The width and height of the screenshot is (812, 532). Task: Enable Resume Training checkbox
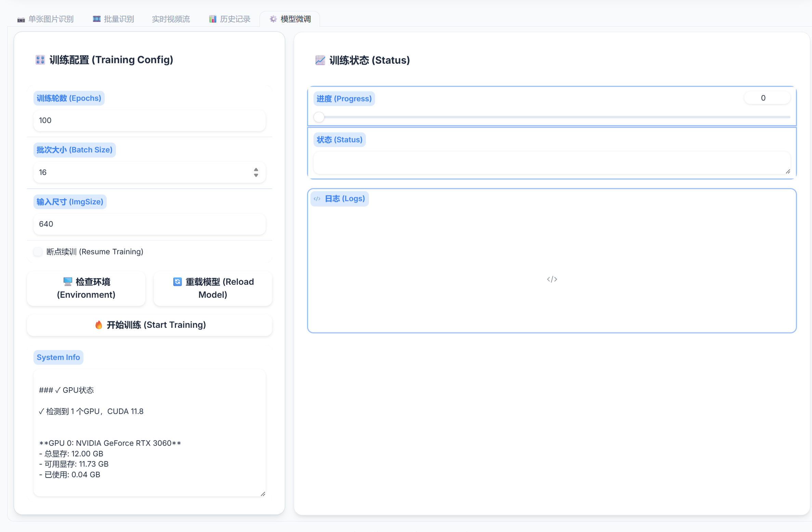coord(38,252)
